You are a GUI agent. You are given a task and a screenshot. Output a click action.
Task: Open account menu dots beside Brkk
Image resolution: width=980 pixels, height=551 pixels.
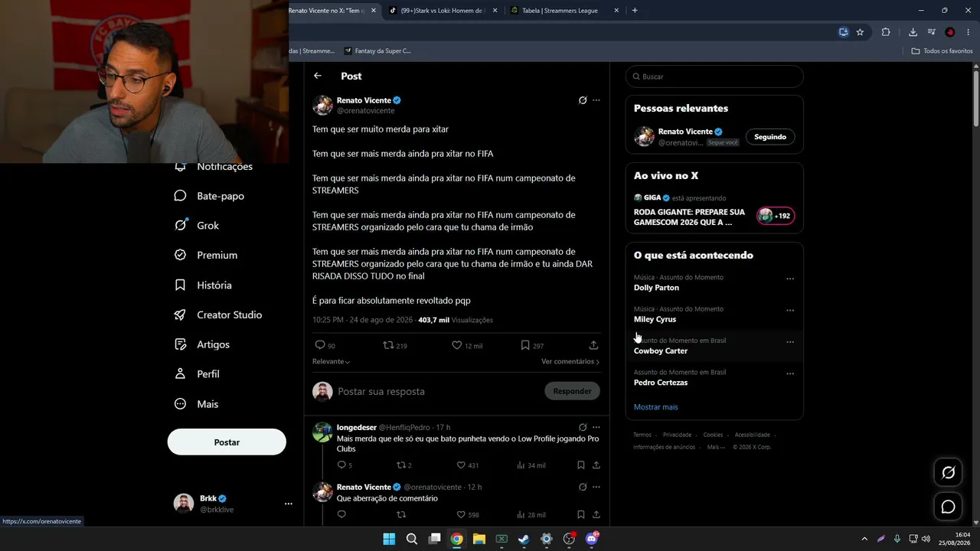click(x=289, y=504)
